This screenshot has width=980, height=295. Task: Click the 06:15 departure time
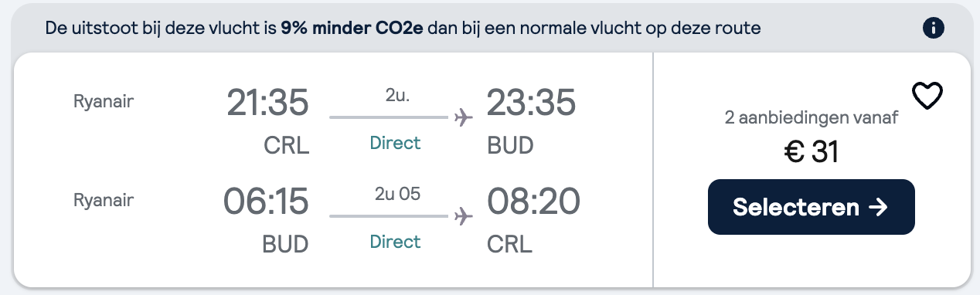pos(266,202)
